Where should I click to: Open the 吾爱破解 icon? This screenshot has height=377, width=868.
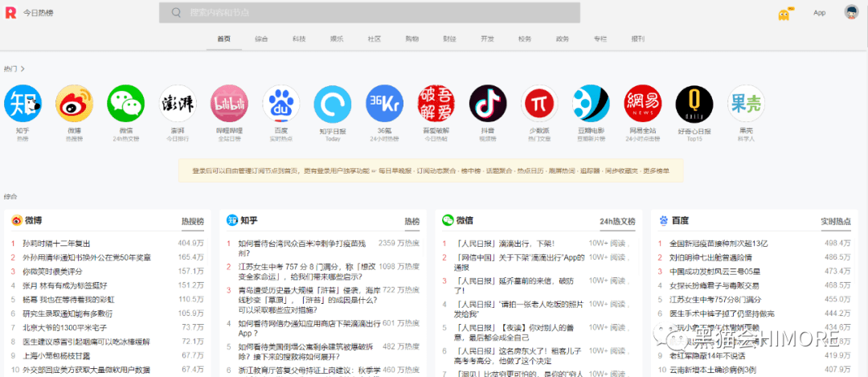tap(436, 104)
